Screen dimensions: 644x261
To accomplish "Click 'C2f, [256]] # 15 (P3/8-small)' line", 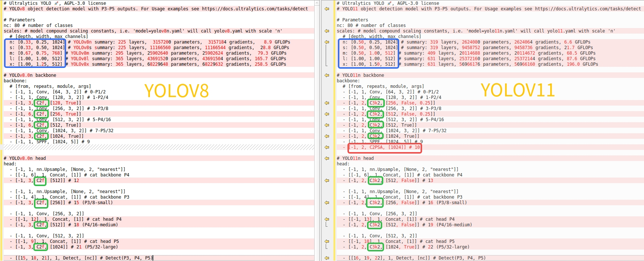I will click(x=61, y=203).
